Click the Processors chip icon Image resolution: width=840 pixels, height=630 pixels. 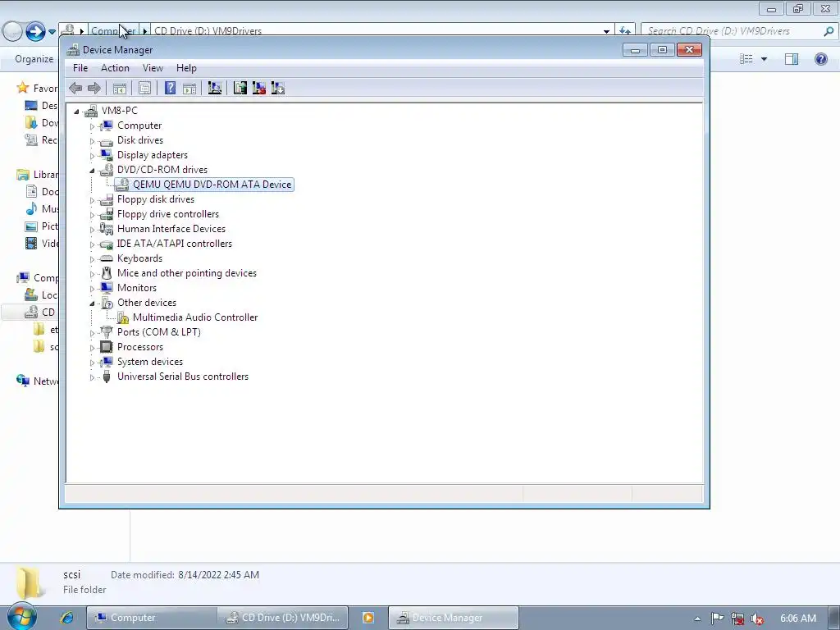107,347
